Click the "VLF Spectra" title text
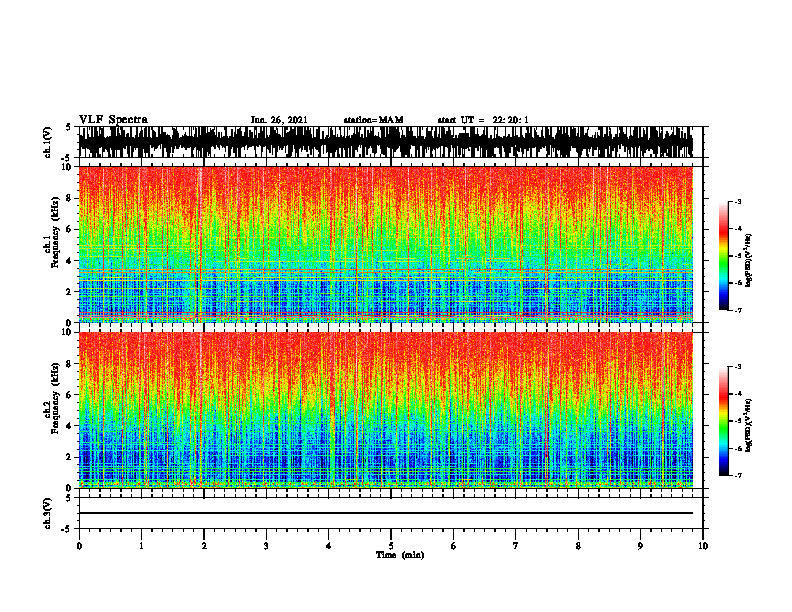Viewport: 792px width, 612px height. pyautogui.click(x=113, y=120)
